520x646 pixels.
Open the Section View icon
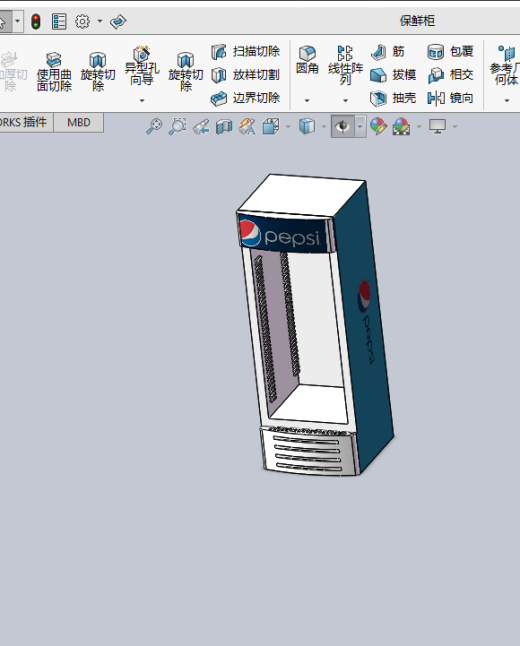(x=224, y=126)
